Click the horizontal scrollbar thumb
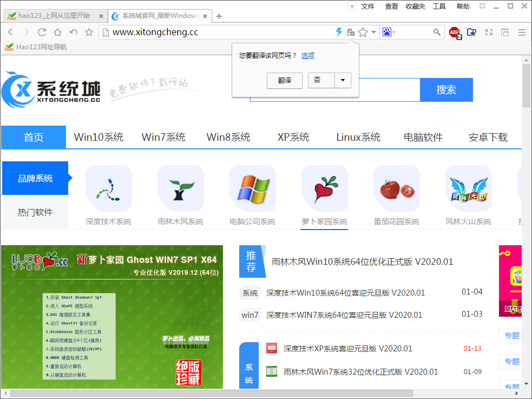The width and height of the screenshot is (532, 399). pos(212,394)
